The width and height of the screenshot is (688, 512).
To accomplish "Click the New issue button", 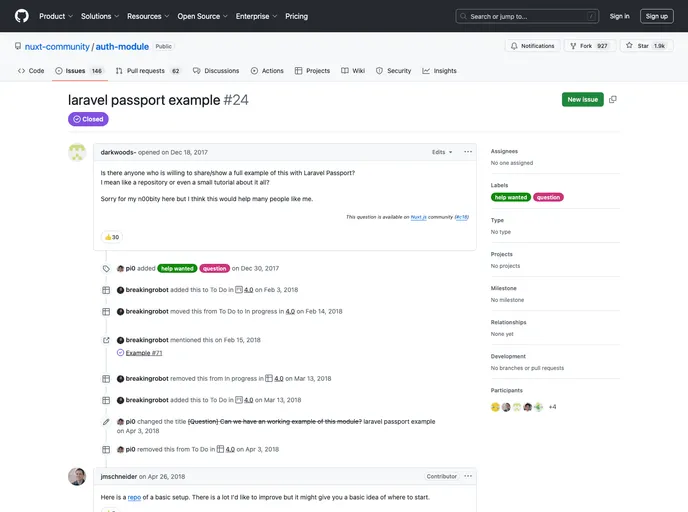I will [582, 100].
